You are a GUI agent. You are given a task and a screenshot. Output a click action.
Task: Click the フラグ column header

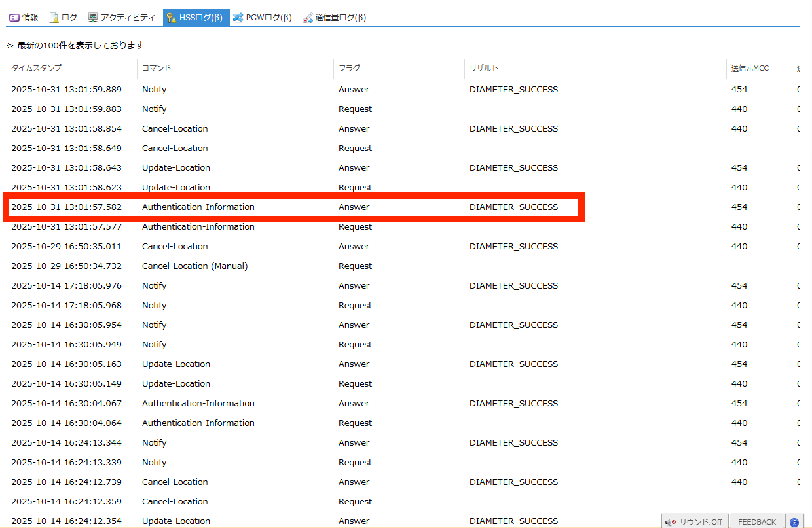click(349, 68)
